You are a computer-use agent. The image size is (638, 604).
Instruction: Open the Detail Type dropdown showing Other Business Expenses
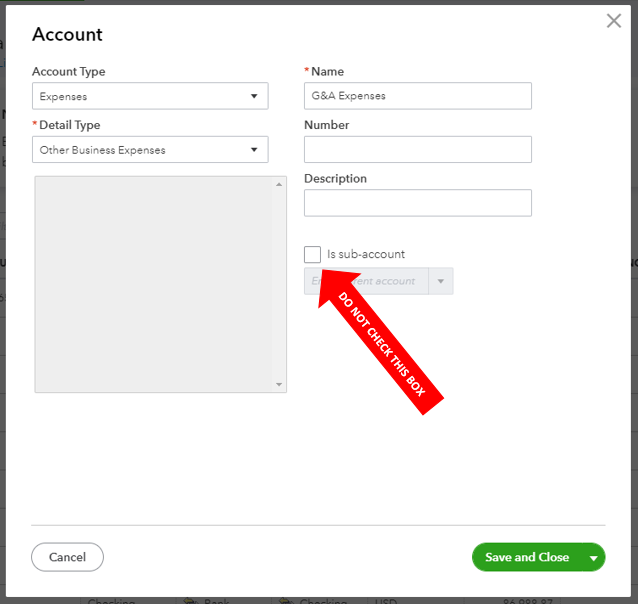click(x=150, y=150)
